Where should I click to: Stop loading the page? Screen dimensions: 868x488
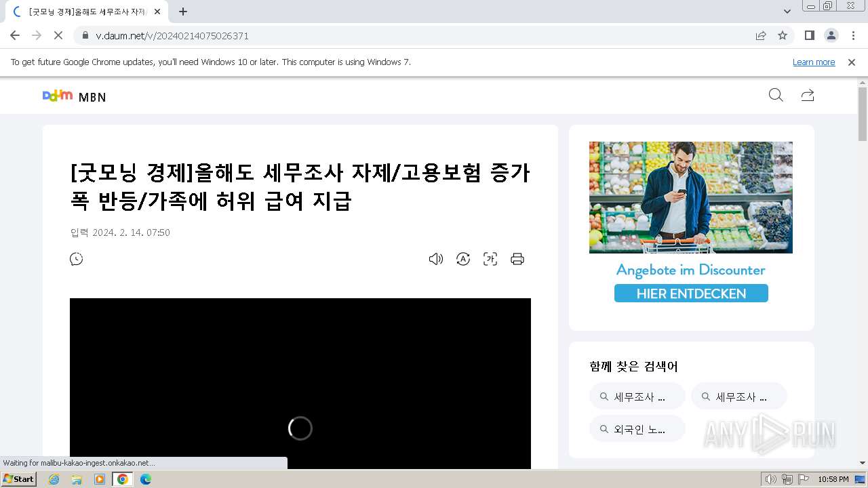tap(58, 35)
